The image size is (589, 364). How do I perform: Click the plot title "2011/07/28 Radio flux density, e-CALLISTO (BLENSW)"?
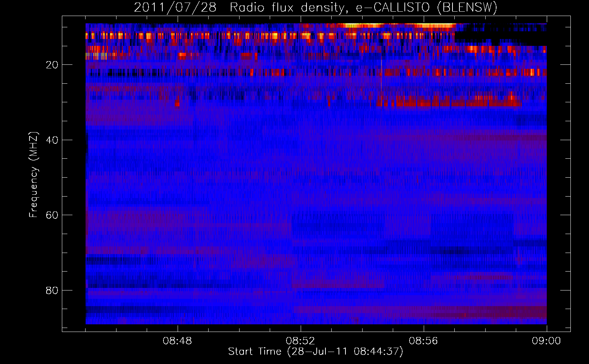click(316, 8)
